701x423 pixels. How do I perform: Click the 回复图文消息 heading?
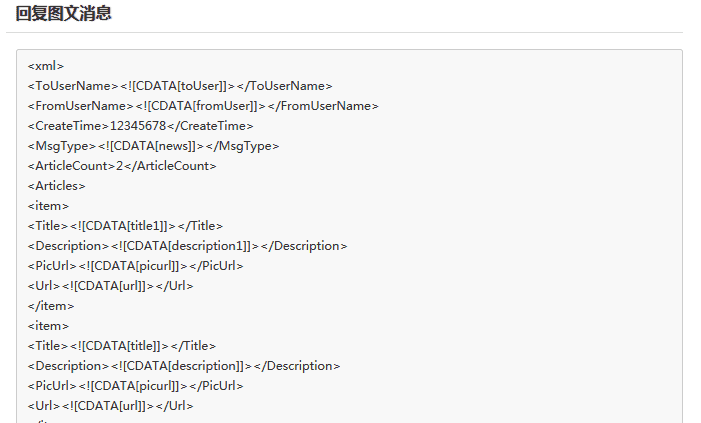(x=63, y=14)
